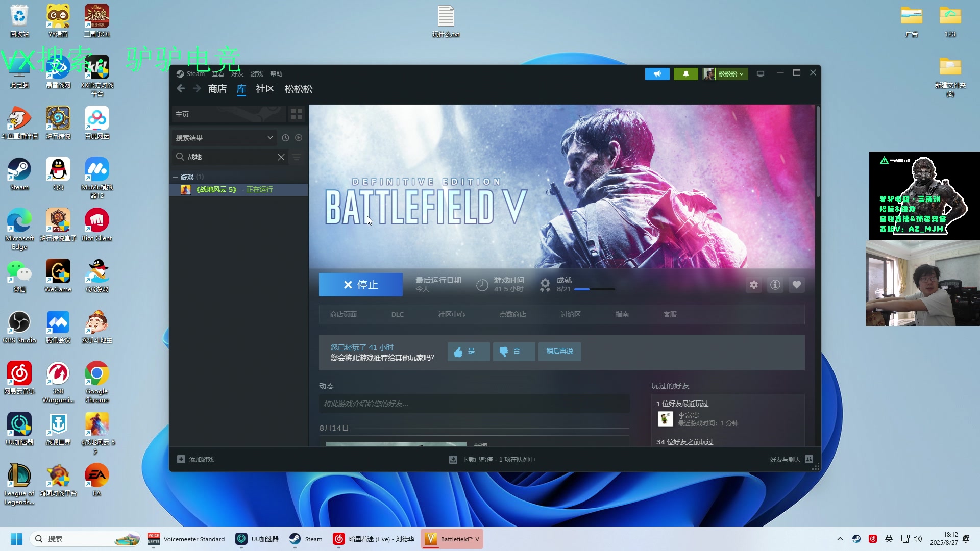Open 讨论区 tab

click(x=571, y=315)
